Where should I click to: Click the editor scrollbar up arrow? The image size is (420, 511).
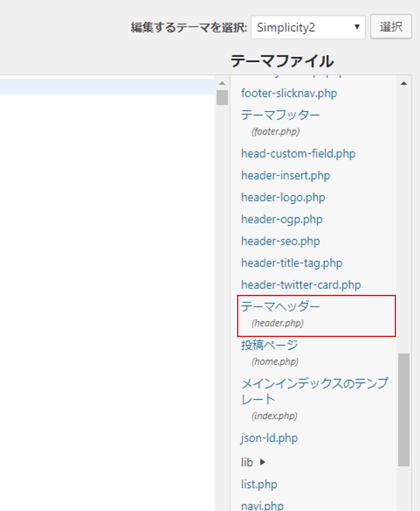click(x=222, y=83)
